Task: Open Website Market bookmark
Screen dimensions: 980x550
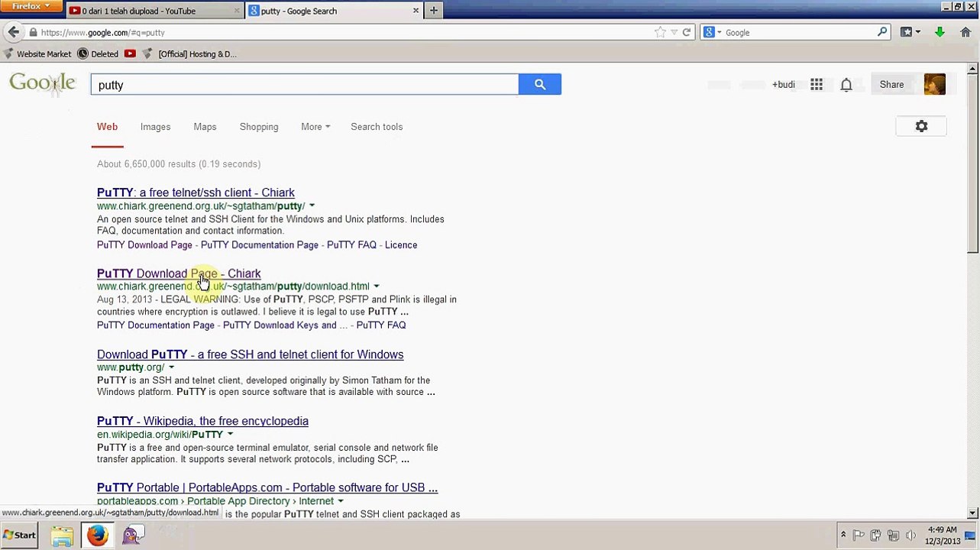Action: point(38,53)
